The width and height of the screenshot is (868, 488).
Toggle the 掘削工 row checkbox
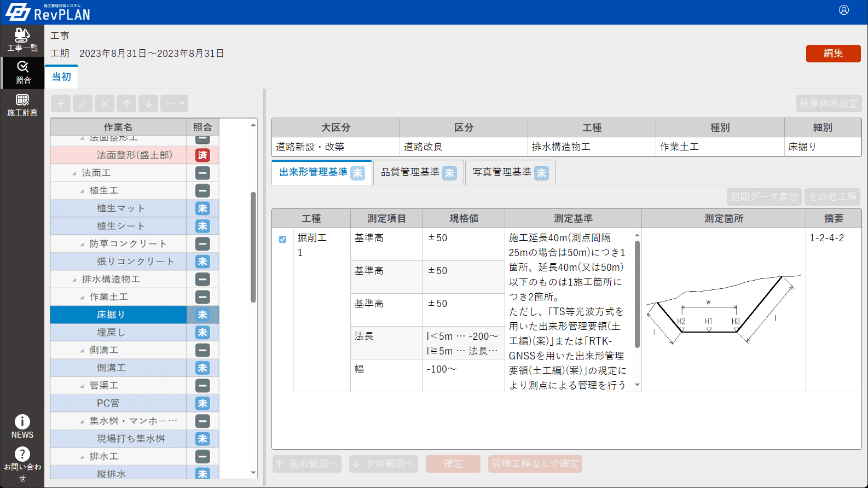point(282,239)
